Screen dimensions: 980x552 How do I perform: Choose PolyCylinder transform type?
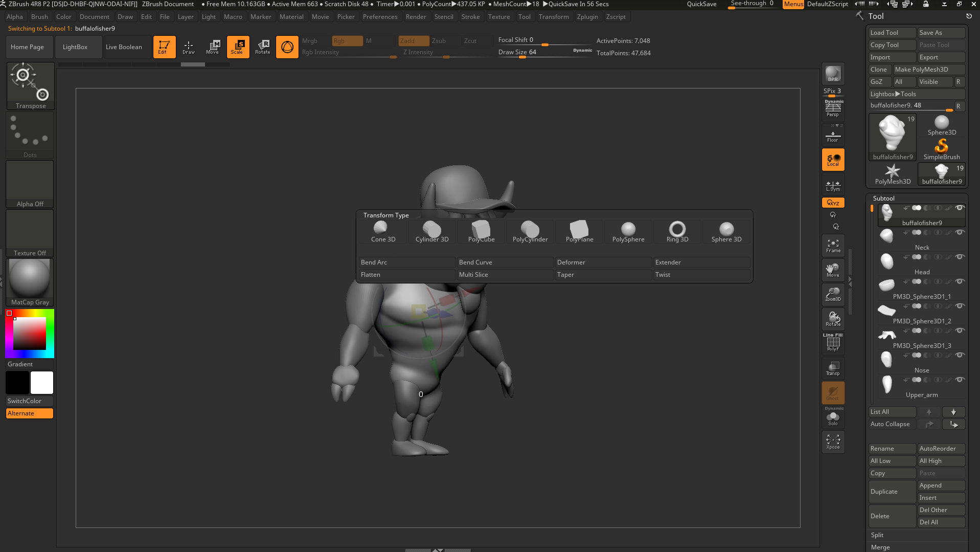coord(530,232)
